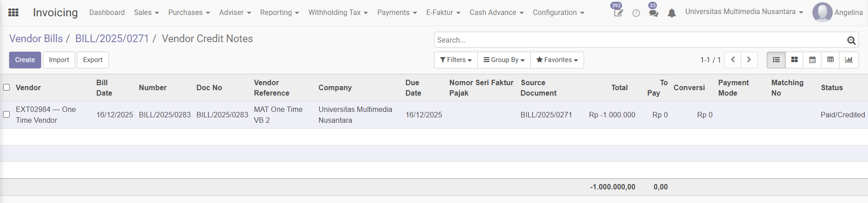Switch to calendar view
Screen dimensions: 868x203
[x=812, y=60]
